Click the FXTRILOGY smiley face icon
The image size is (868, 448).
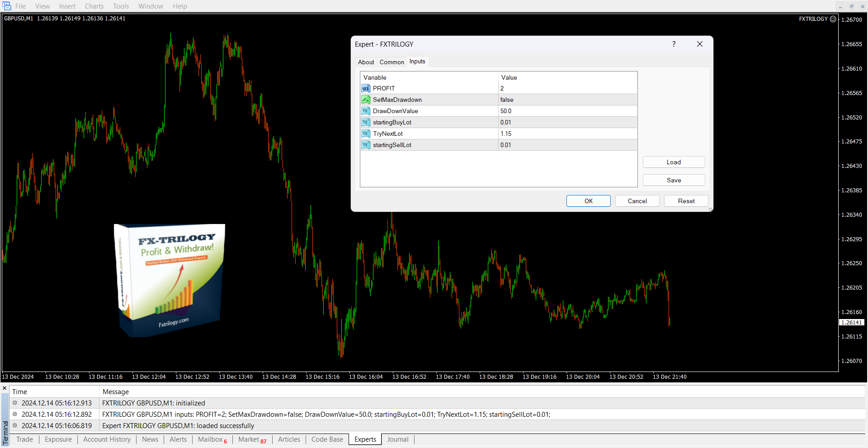click(833, 19)
